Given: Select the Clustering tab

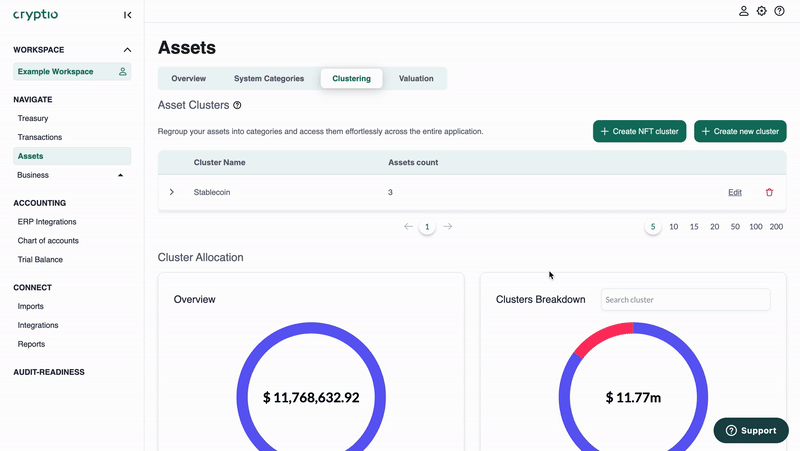Looking at the screenshot, I should tap(352, 79).
